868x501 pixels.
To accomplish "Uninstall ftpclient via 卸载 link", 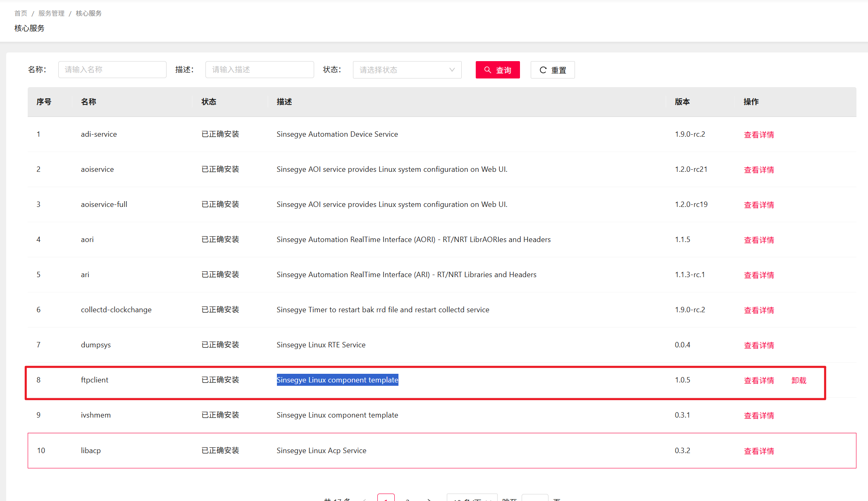I will (x=799, y=380).
